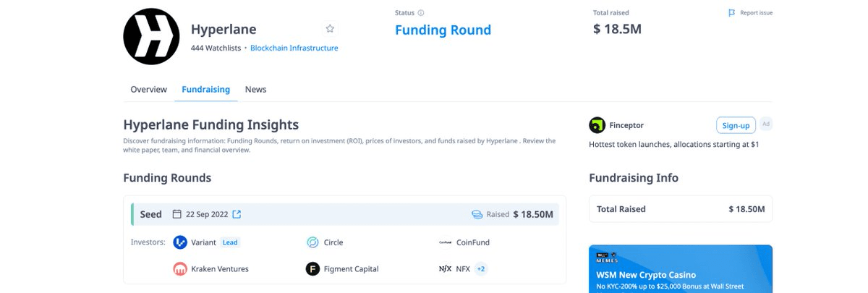Click the Kraken Ventures logo
This screenshot has height=293, width=868.
(180, 268)
